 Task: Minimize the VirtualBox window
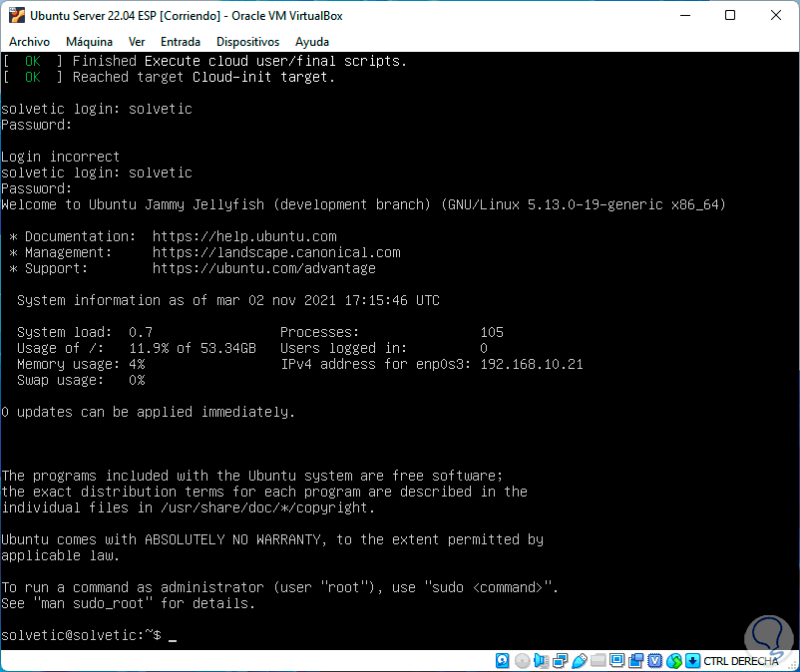(x=685, y=16)
